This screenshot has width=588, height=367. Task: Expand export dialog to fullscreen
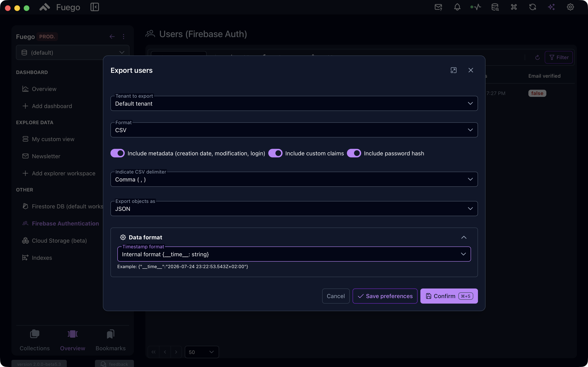[x=453, y=70]
